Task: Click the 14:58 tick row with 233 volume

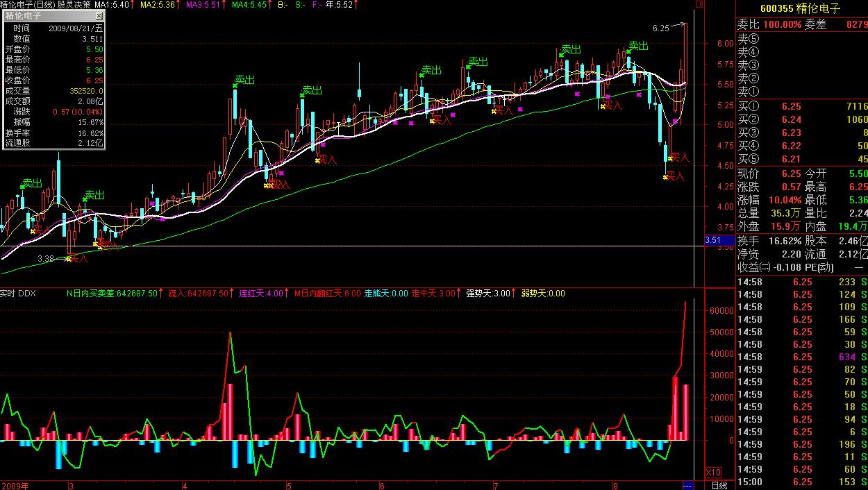Action: click(x=802, y=282)
